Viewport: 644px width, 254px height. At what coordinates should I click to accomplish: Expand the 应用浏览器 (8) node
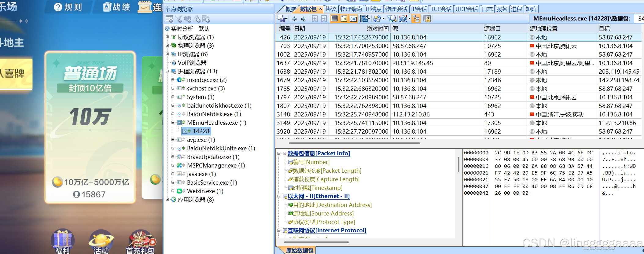[167, 200]
